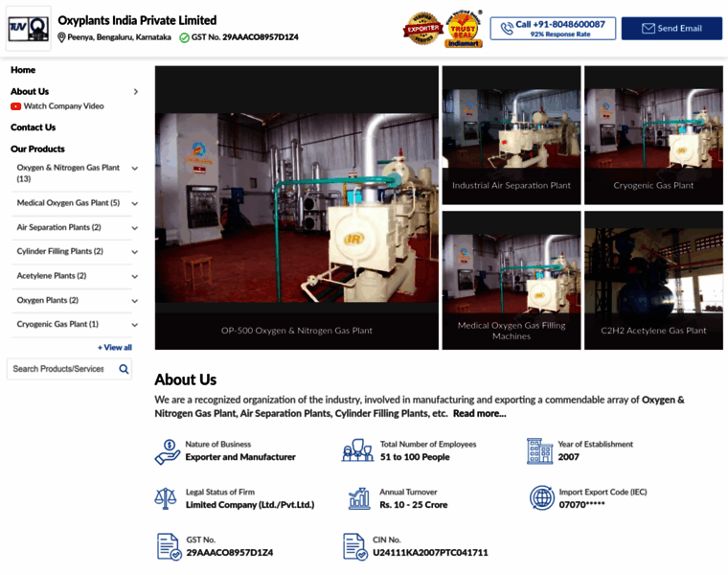Expand About Us chevron arrow
The image size is (728, 575).
coord(136,91)
